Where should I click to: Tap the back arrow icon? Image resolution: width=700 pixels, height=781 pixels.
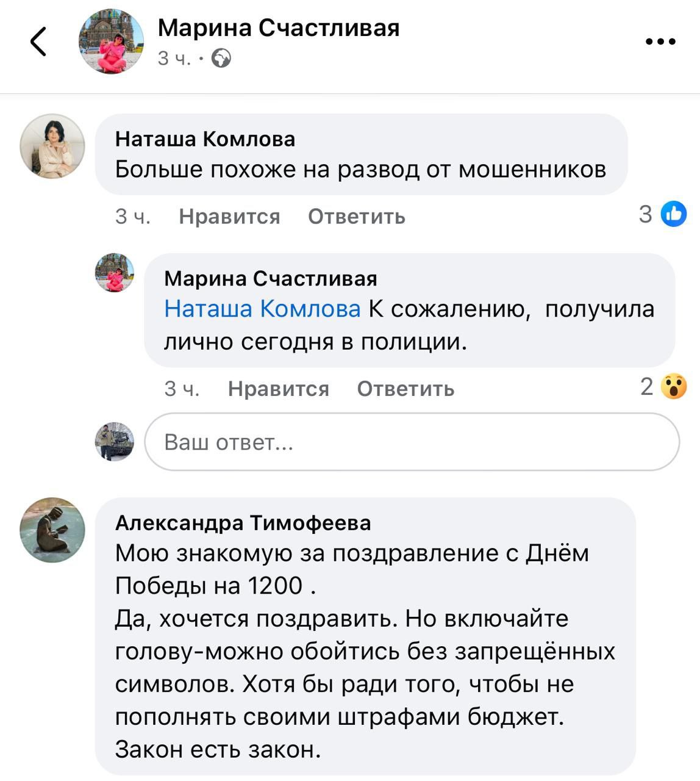point(38,42)
